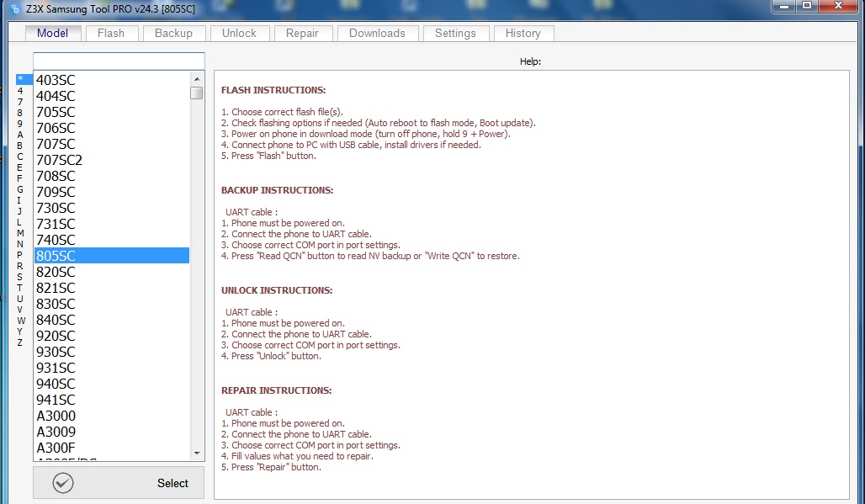This screenshot has width=865, height=504.
Task: Filter models by letter N
Action: tap(20, 244)
